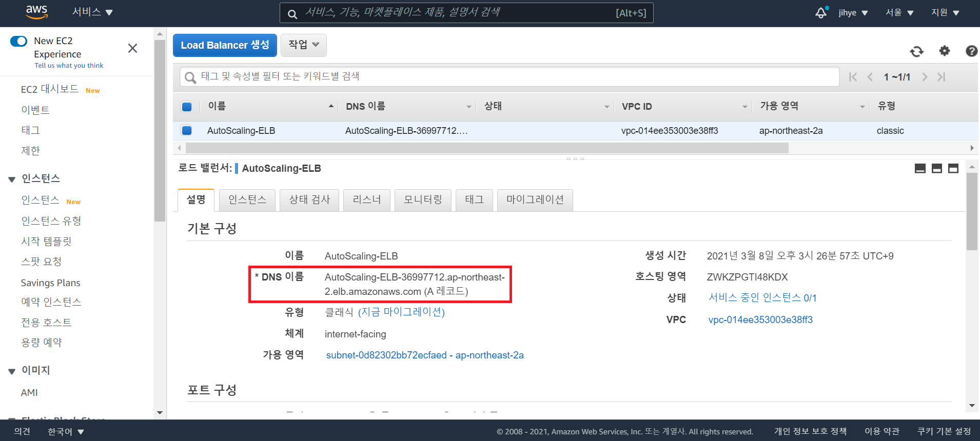The image size is (980, 441).
Task: Minimize the details pane layout icon
Action: [x=920, y=169]
